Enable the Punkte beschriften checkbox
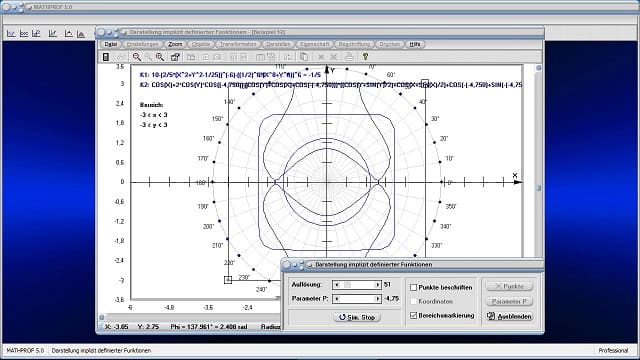Image resolution: width=640 pixels, height=360 pixels. [413, 287]
